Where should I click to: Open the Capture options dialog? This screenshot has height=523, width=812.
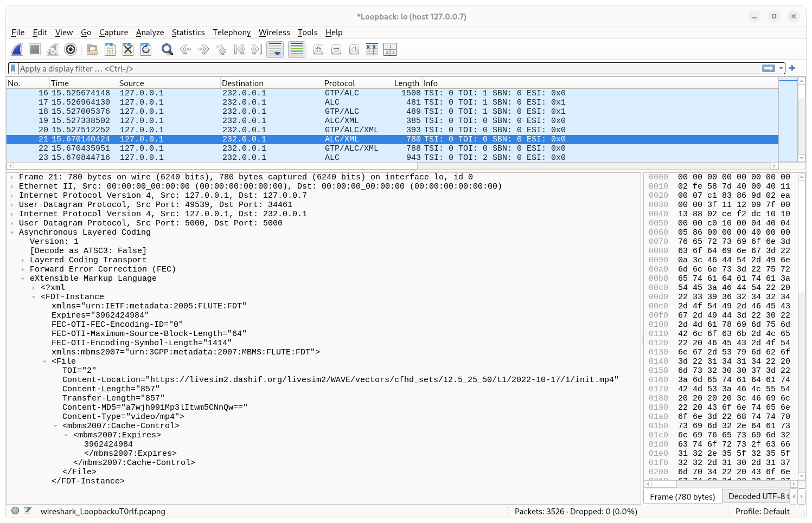[x=71, y=49]
